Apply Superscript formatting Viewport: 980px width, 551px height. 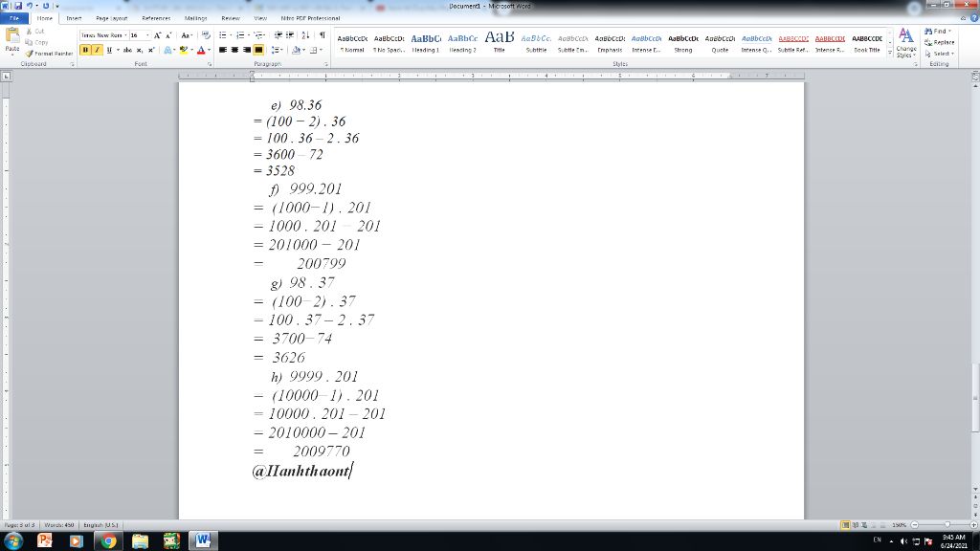tap(150, 50)
